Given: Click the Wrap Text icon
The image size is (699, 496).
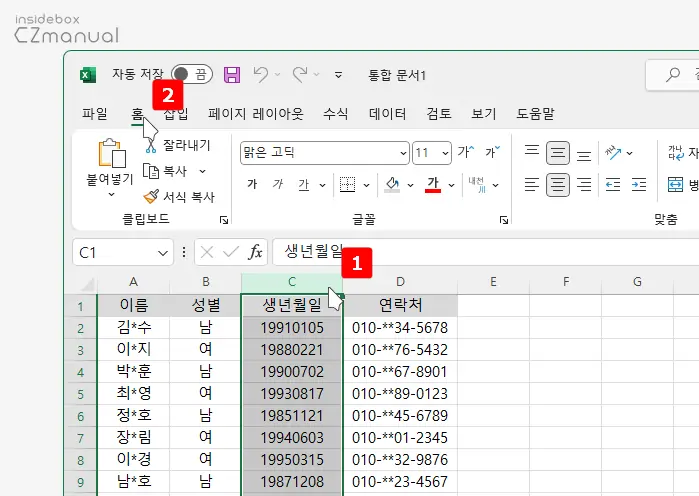Looking at the screenshot, I should (x=676, y=153).
